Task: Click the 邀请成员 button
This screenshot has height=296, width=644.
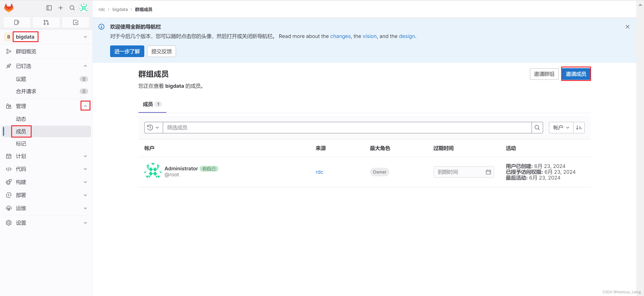Action: point(576,74)
